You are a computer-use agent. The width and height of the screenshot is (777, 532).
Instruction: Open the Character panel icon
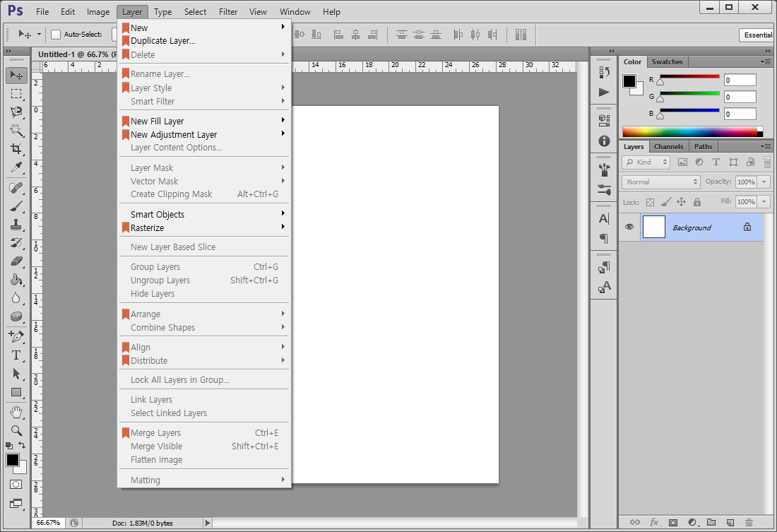pyautogui.click(x=604, y=218)
